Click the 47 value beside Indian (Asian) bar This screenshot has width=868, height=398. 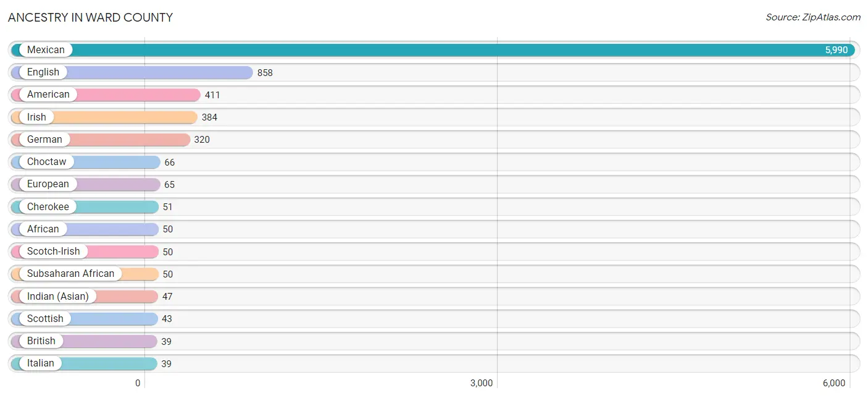[167, 297]
